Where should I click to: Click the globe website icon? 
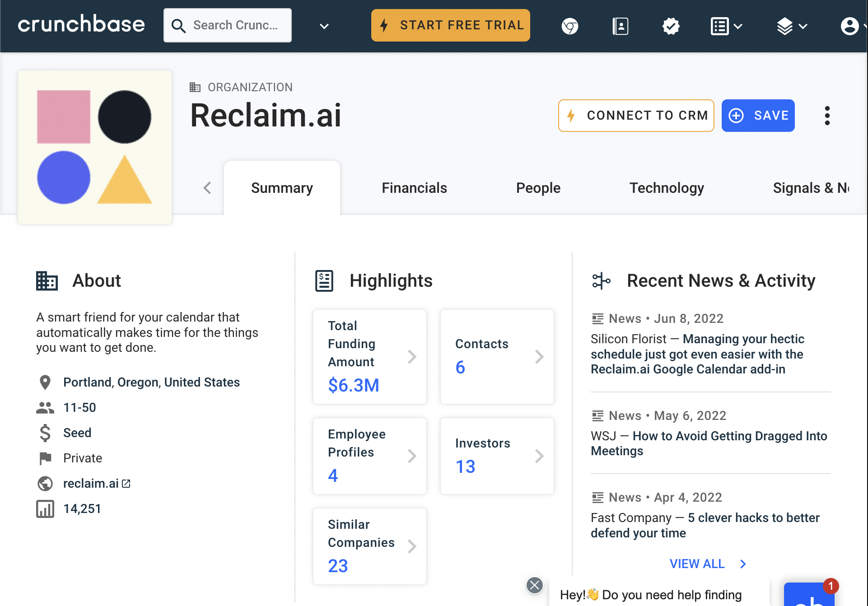tap(45, 484)
